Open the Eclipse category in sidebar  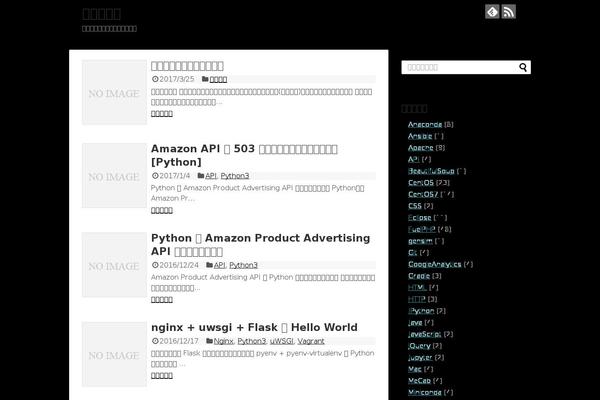tap(419, 217)
